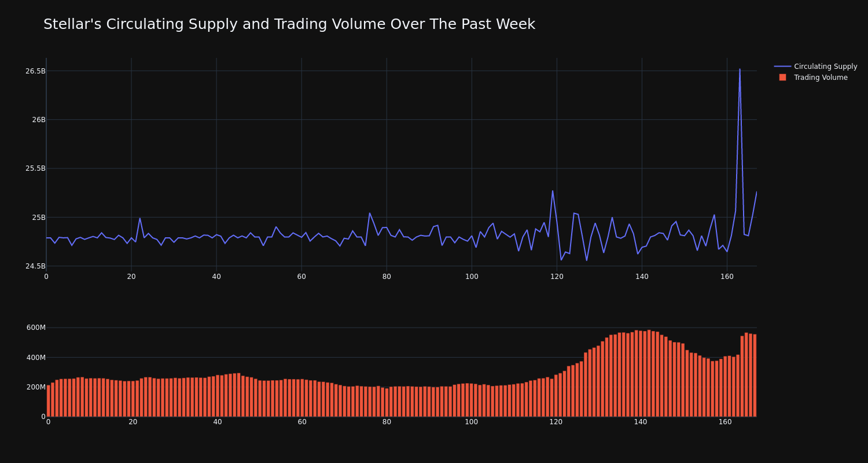868x463 pixels.
Task: Click the 25.5B y-axis label
Action: 35,168
